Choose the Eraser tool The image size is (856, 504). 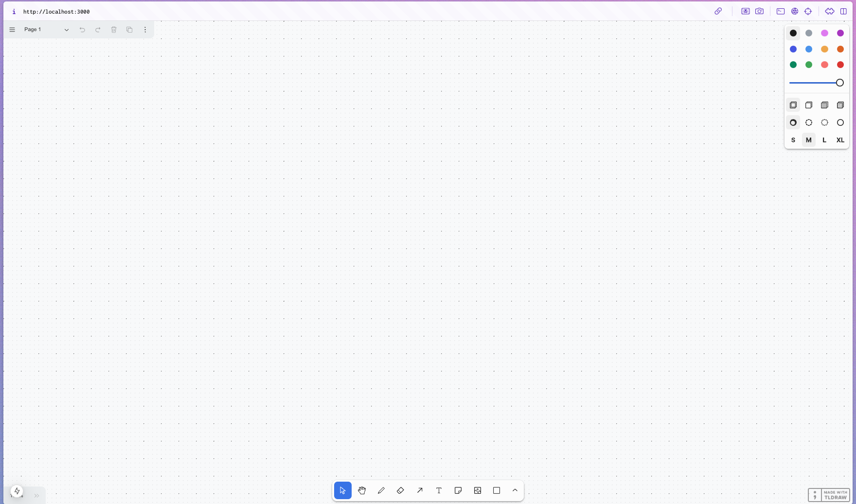(x=400, y=490)
